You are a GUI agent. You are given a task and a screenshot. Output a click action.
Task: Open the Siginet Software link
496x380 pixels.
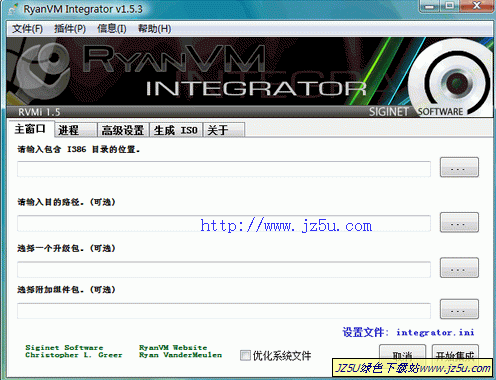tap(64, 348)
